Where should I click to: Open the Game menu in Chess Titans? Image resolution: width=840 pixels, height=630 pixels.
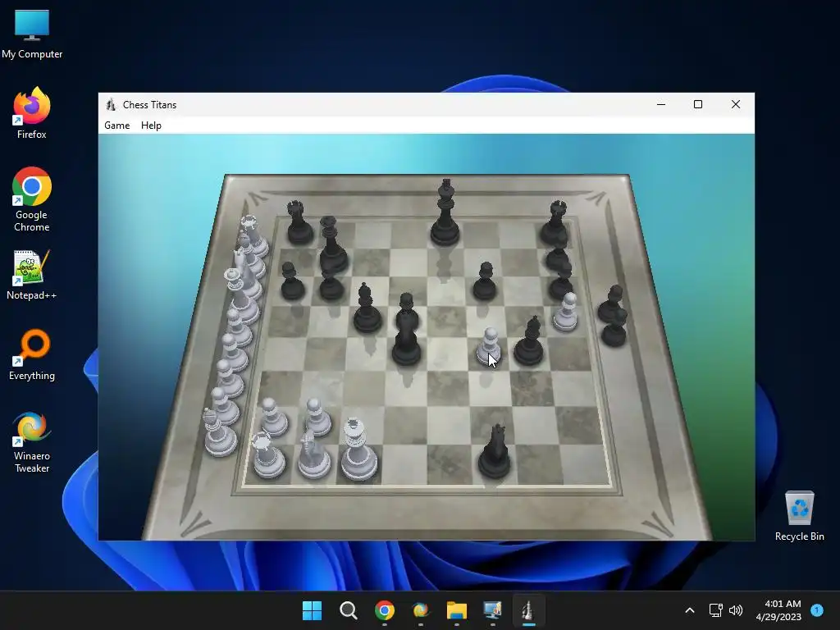pos(116,126)
